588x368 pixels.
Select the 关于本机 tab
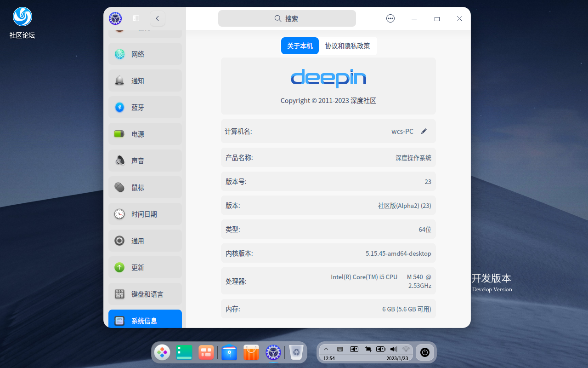coord(300,46)
